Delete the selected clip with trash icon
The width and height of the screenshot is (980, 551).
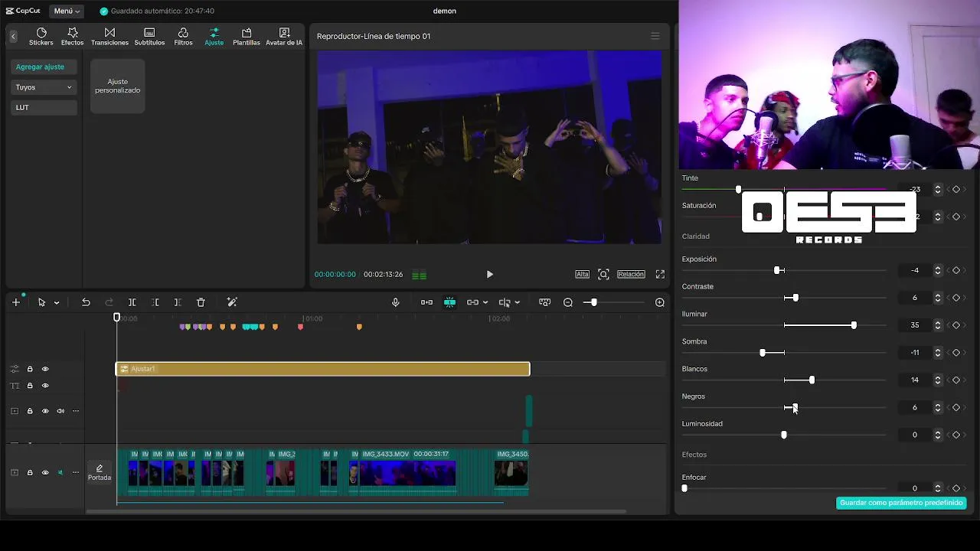coord(201,302)
